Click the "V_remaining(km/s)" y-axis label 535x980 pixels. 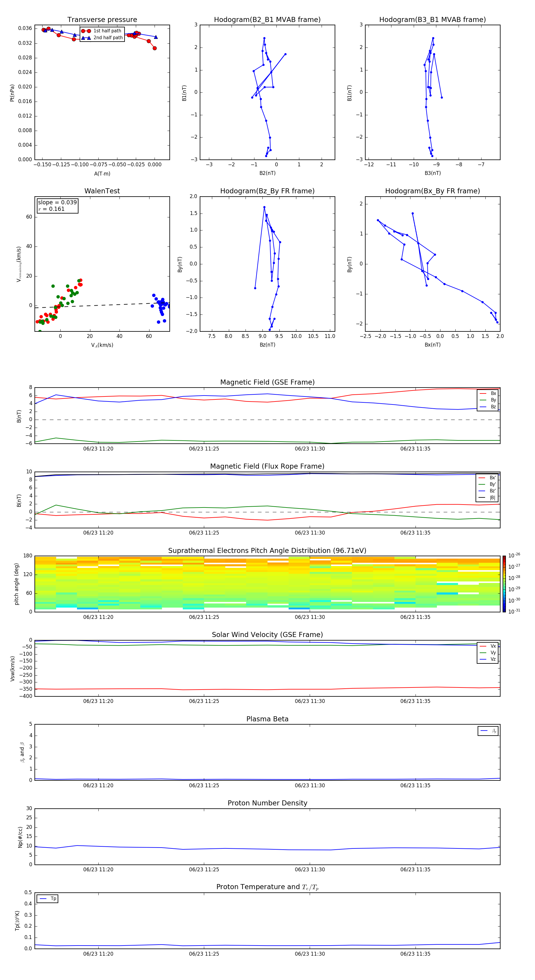pyautogui.click(x=19, y=264)
